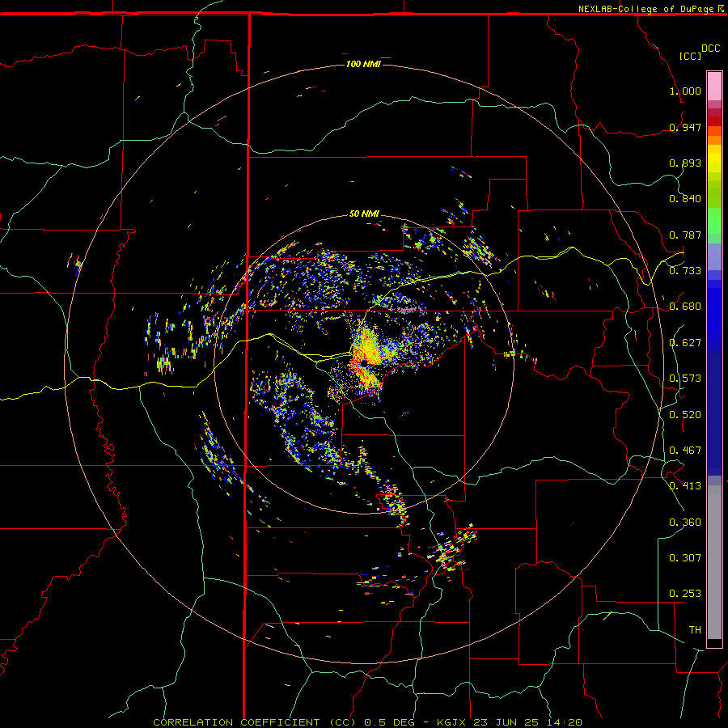Select the 0.893 legend value
The height and width of the screenshot is (728, 728).
(685, 163)
